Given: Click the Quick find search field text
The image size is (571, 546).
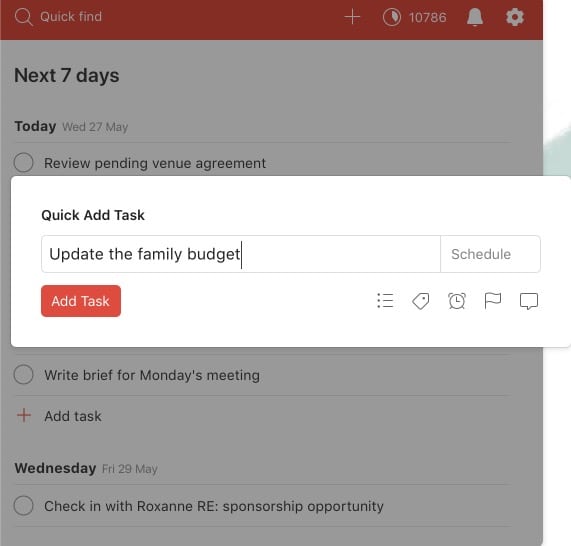Looking at the screenshot, I should click(x=71, y=17).
